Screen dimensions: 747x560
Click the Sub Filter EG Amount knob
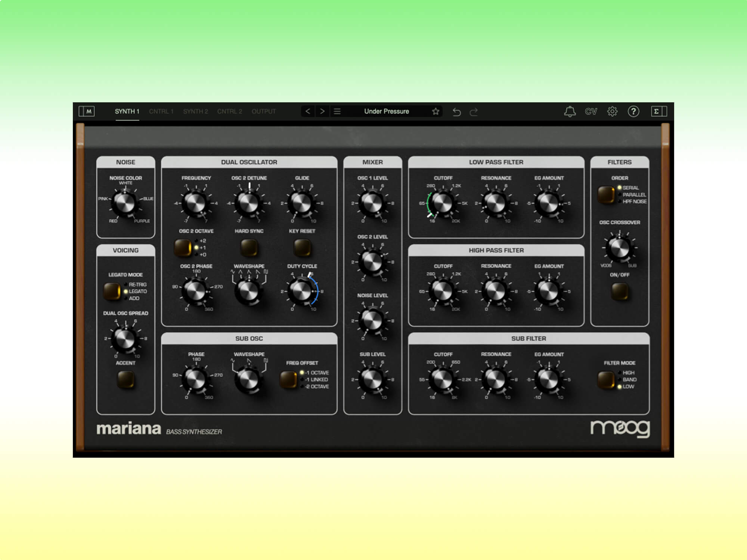point(549,379)
